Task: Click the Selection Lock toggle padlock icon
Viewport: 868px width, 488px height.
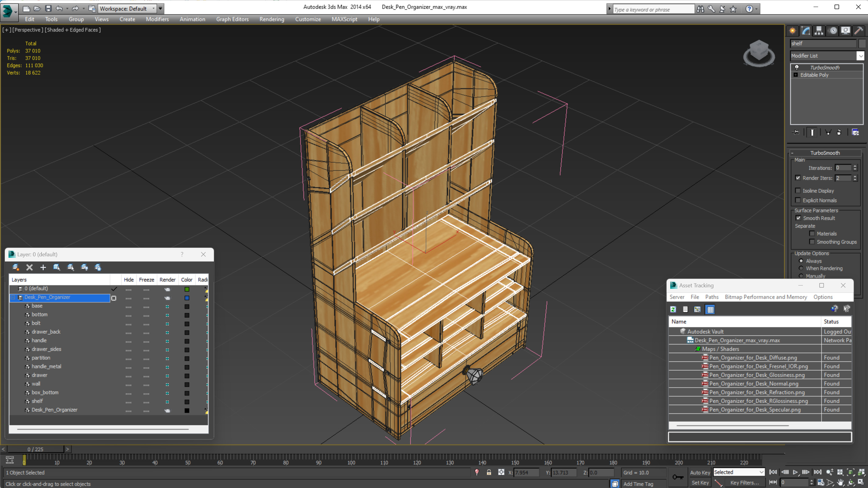Action: click(x=489, y=472)
